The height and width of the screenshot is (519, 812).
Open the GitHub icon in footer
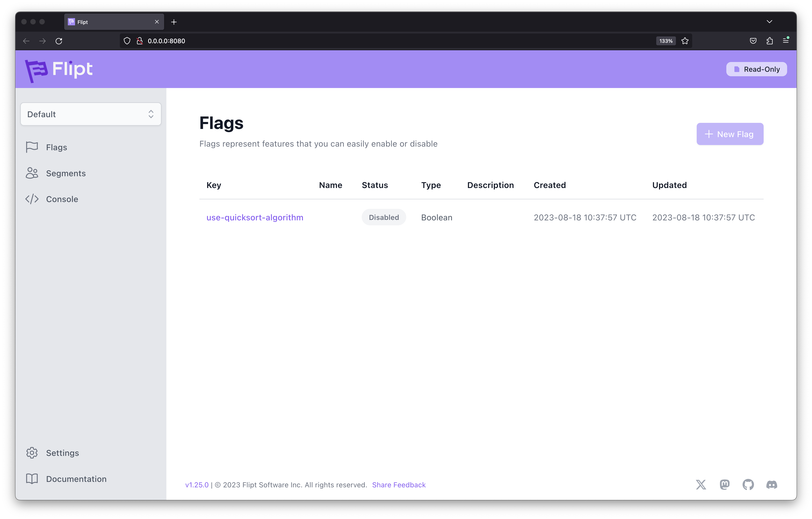tap(748, 485)
